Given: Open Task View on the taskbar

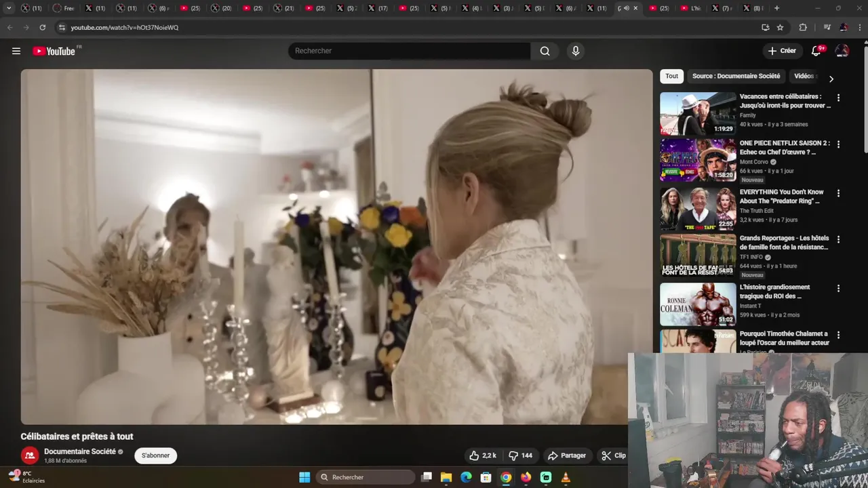Looking at the screenshot, I should 427,477.
